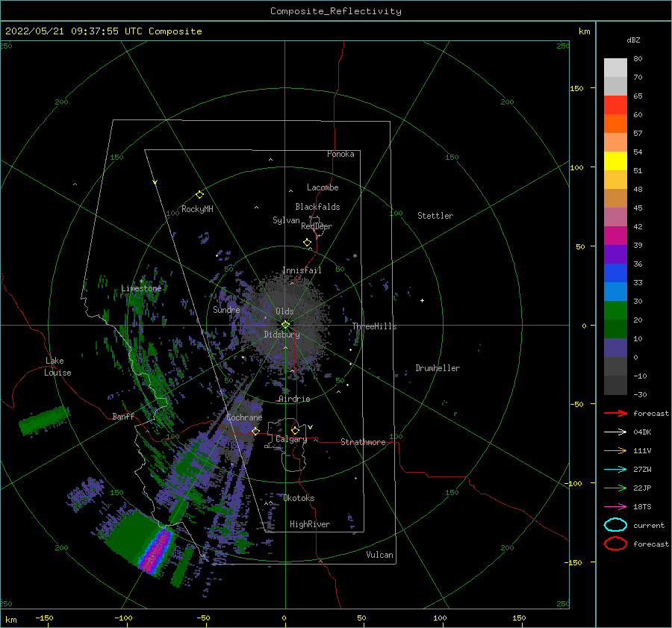Image resolution: width=672 pixels, height=628 pixels.
Task: Click the Ponoka city label
Action: coord(340,154)
